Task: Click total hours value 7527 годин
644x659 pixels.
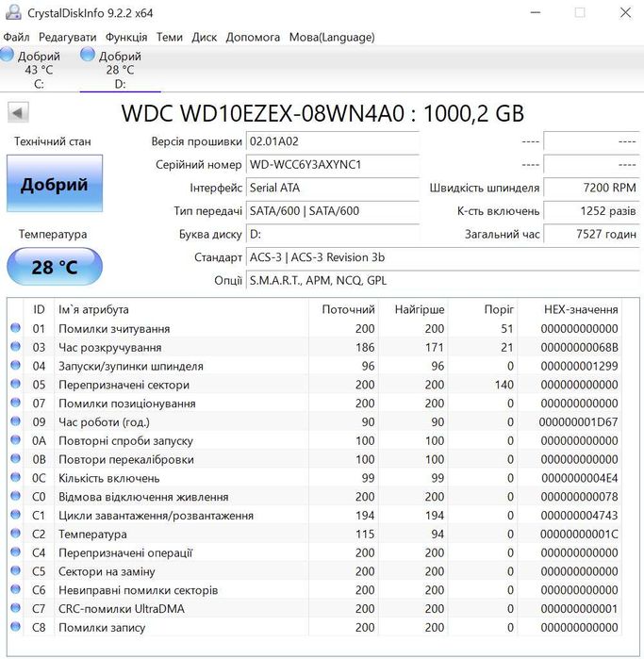Action: 591,234
